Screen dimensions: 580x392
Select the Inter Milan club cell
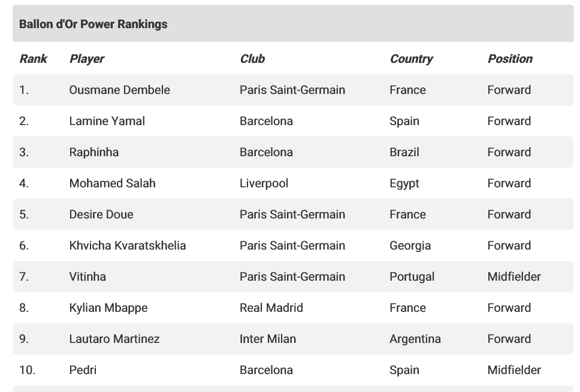pyautogui.click(x=268, y=339)
